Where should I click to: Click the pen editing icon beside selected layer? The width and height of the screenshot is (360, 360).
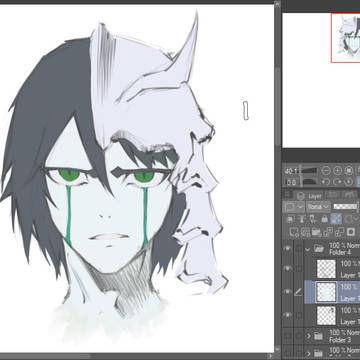pos(298,292)
